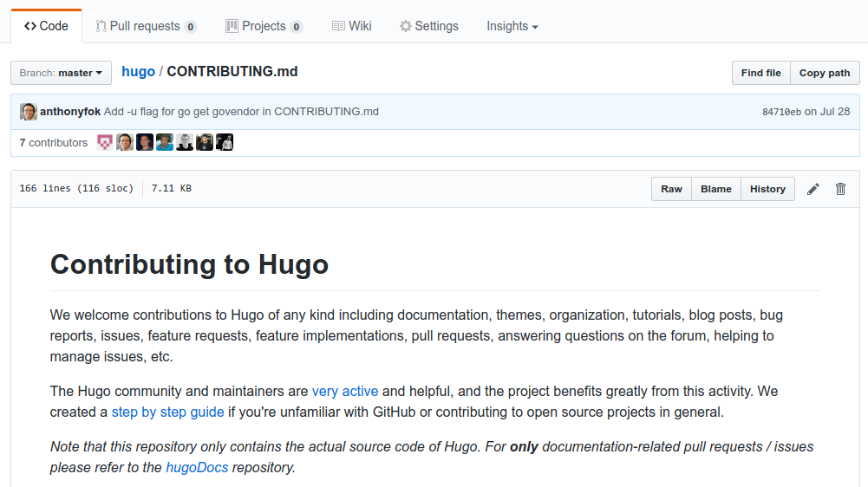Screen dimensions: 868x487
Task: Click the second contributor avatar
Action: [x=125, y=143]
